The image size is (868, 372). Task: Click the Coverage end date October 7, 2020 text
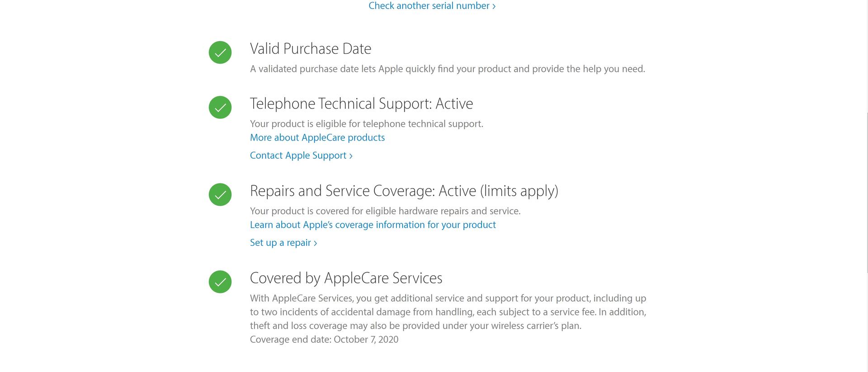pyautogui.click(x=324, y=339)
